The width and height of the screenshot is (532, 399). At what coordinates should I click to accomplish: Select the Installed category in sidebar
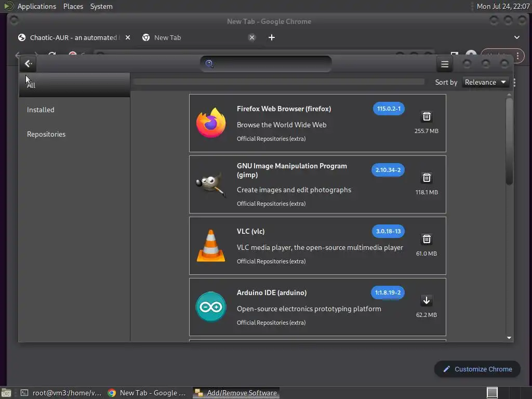click(74, 110)
